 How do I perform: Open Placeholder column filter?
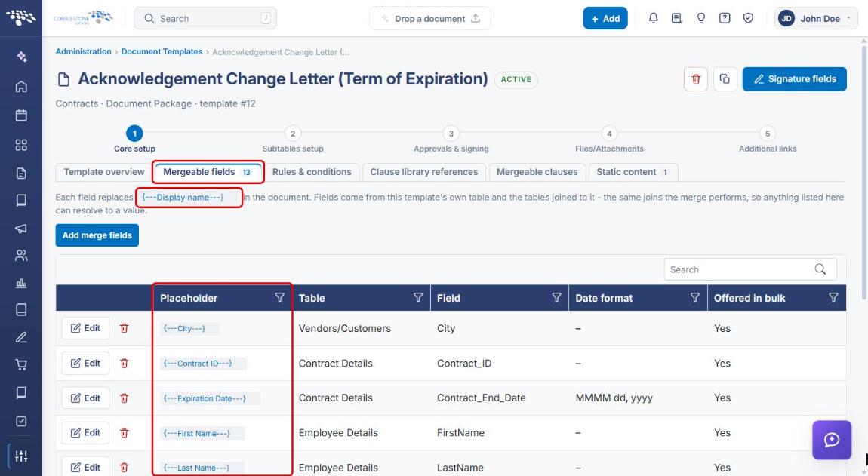(x=279, y=298)
